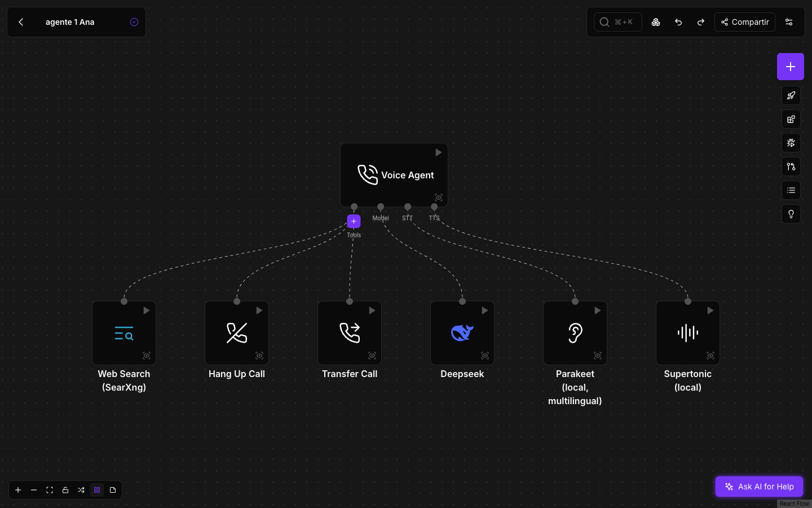
Task: Open the stacked cubes icon in the top toolbar
Action: (656, 22)
